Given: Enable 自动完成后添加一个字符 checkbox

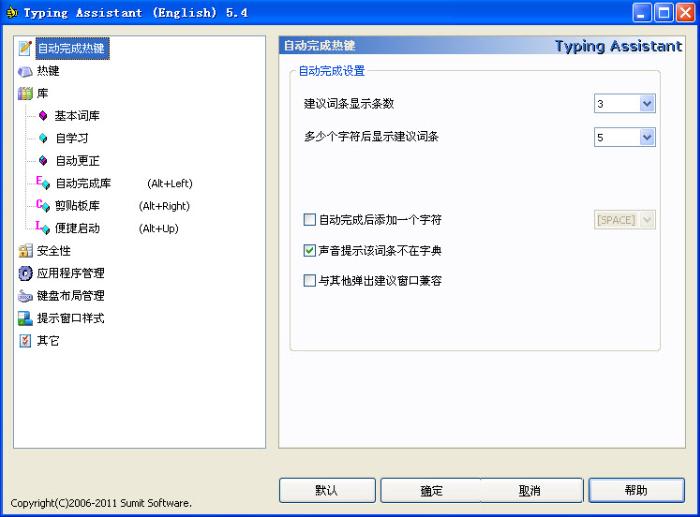Looking at the screenshot, I should 309,220.
